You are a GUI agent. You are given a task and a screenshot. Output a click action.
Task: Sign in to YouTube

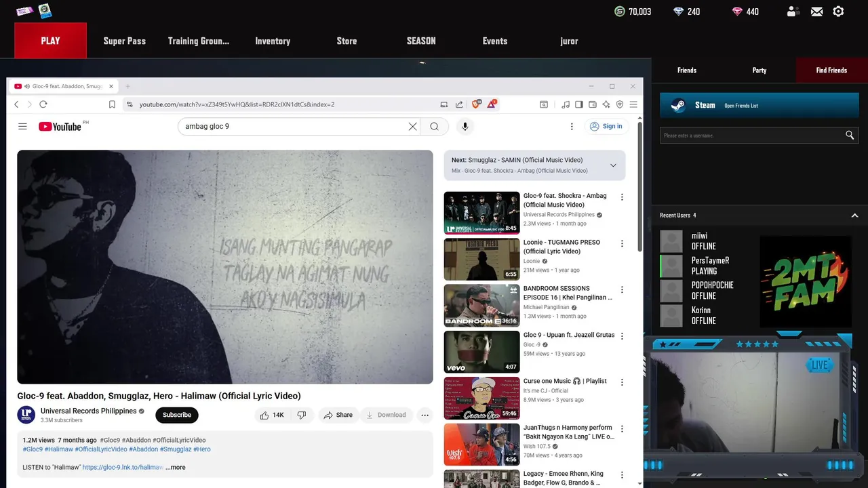606,126
